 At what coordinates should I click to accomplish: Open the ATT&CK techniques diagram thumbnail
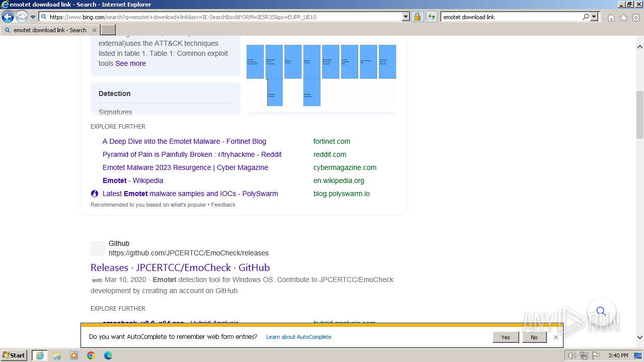(321, 75)
